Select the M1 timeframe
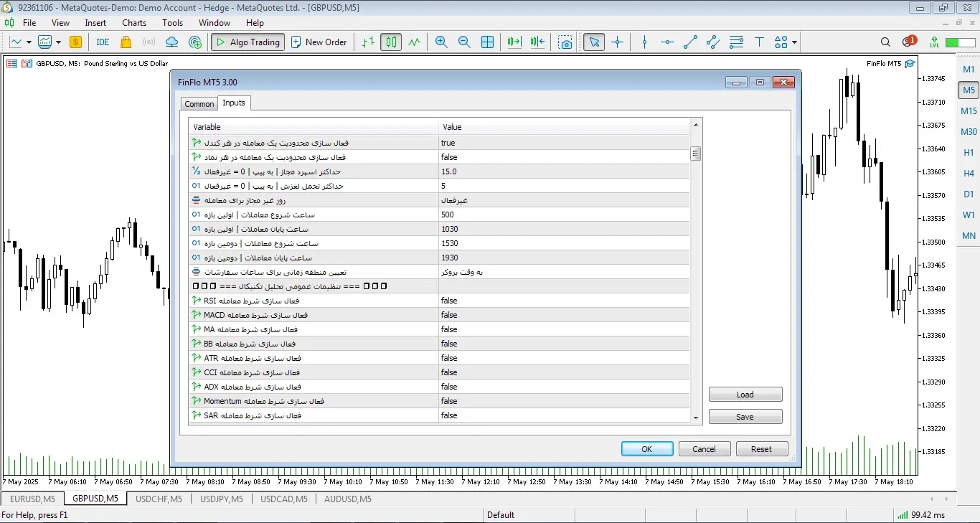The image size is (980, 523). click(x=969, y=70)
